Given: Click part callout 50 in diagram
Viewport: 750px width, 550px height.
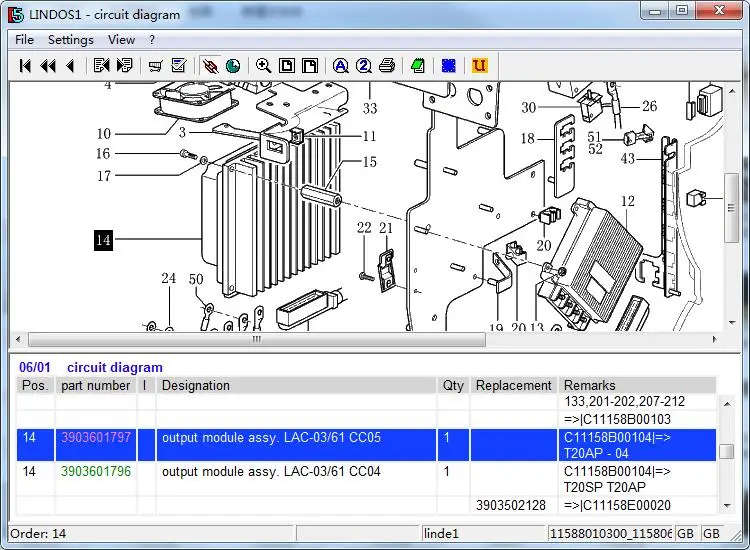Looking at the screenshot, I should (x=196, y=279).
